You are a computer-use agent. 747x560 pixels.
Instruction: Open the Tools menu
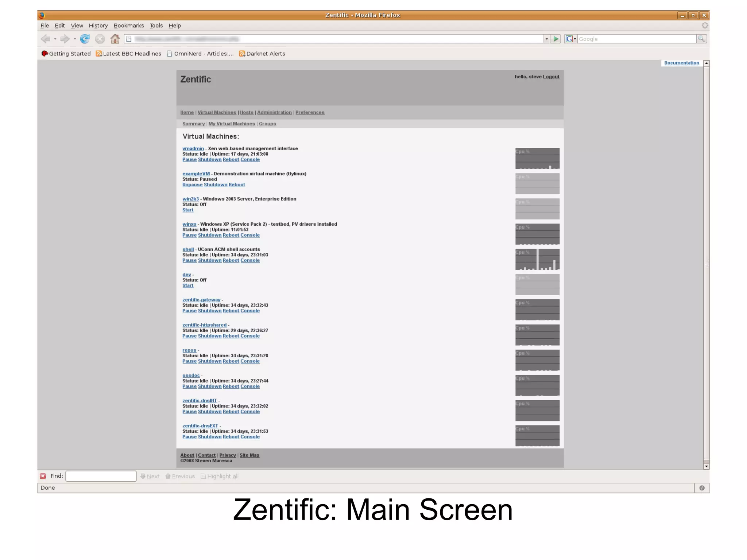[156, 26]
